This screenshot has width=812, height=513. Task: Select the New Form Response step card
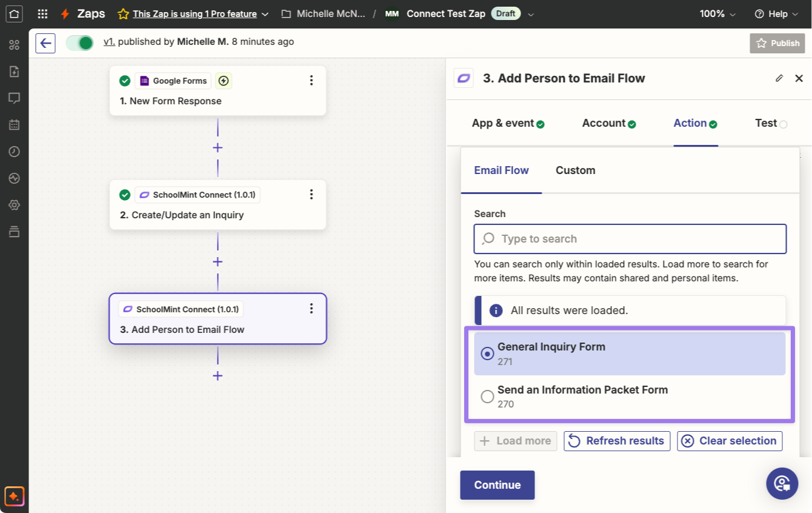(218, 91)
